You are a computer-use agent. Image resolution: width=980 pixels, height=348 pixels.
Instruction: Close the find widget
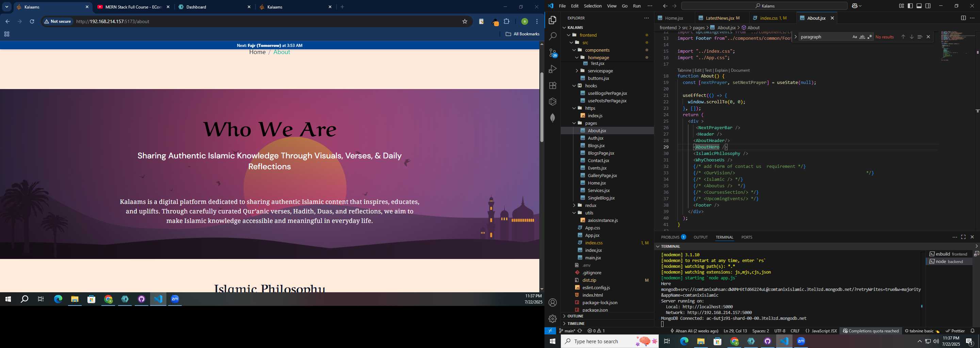click(928, 37)
